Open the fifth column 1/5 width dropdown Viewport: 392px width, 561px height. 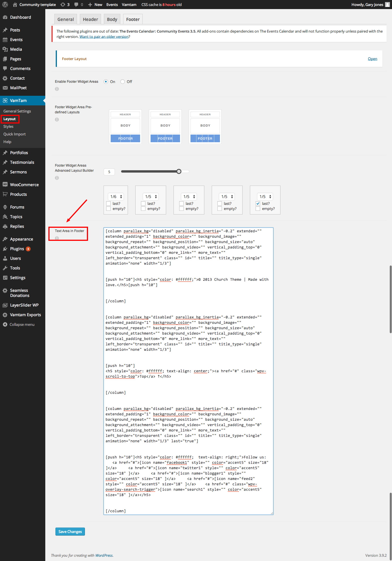[265, 197]
